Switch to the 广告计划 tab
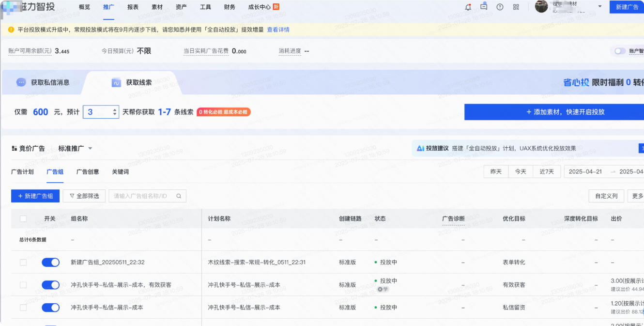The image size is (644, 326). [x=22, y=172]
